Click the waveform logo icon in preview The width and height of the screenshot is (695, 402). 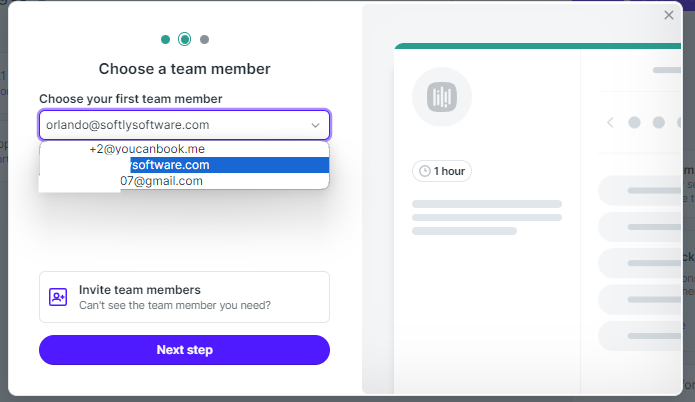click(442, 97)
